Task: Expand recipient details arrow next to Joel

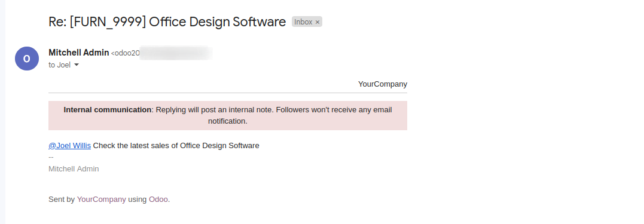Action: pyautogui.click(x=76, y=65)
